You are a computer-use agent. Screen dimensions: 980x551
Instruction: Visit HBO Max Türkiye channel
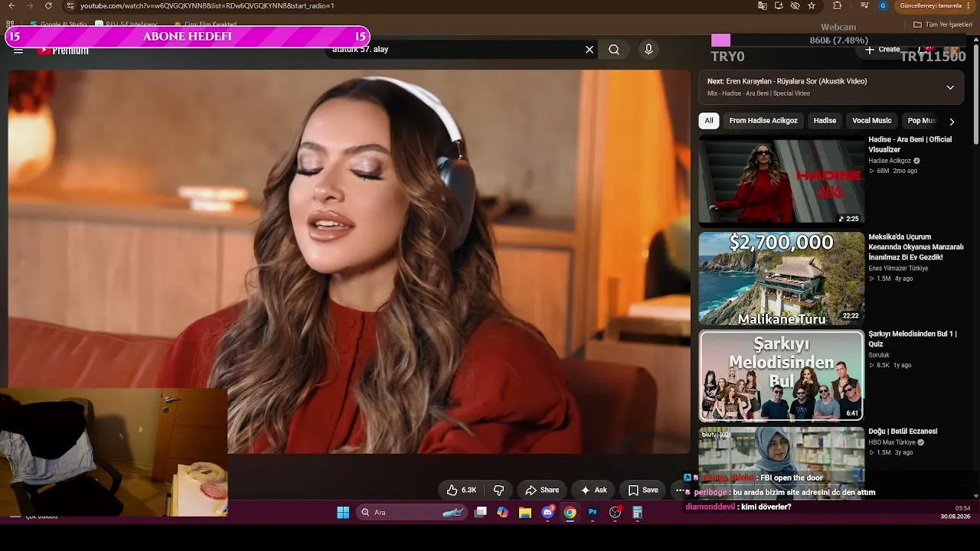click(892, 442)
